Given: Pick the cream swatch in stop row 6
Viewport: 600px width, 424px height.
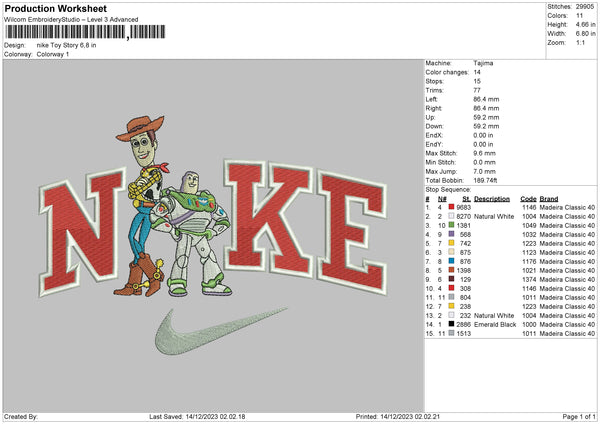Looking at the screenshot, I should tap(452, 252).
